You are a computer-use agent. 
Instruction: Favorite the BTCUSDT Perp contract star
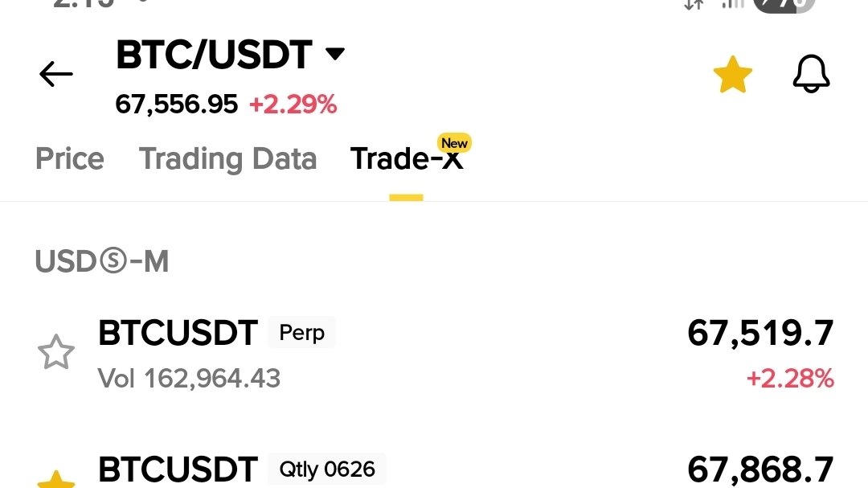(x=56, y=352)
